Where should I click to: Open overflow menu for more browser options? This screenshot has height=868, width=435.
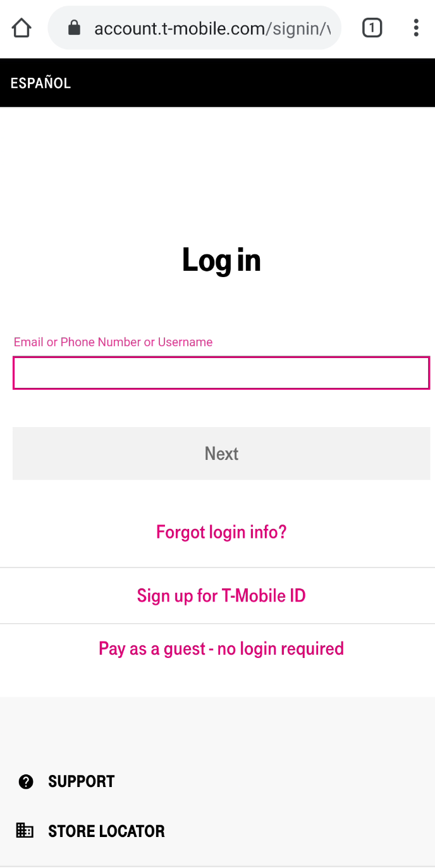pos(416,28)
